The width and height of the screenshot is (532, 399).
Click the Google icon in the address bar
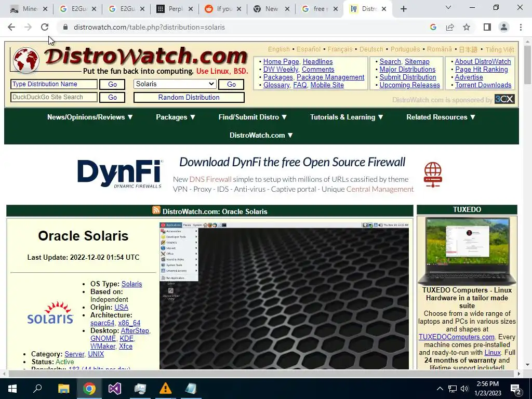tap(433, 27)
